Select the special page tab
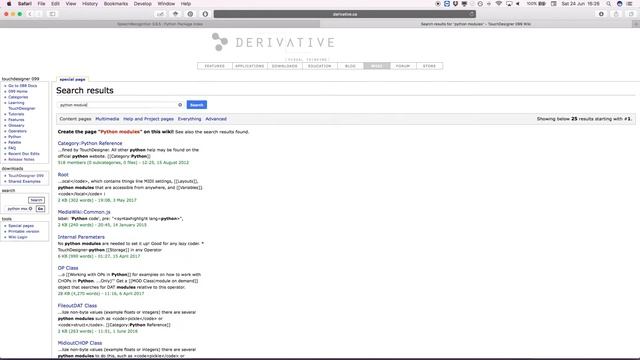The width and height of the screenshot is (640, 360). pos(72,79)
